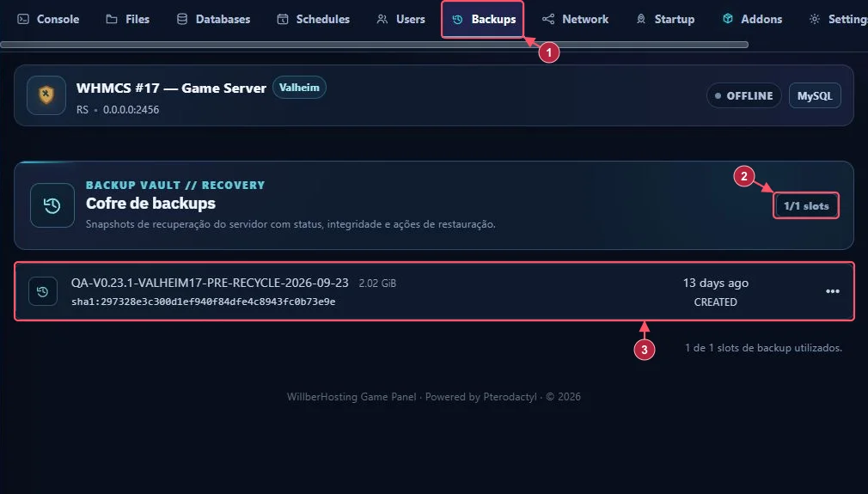Switch to the Startup tab

click(665, 20)
